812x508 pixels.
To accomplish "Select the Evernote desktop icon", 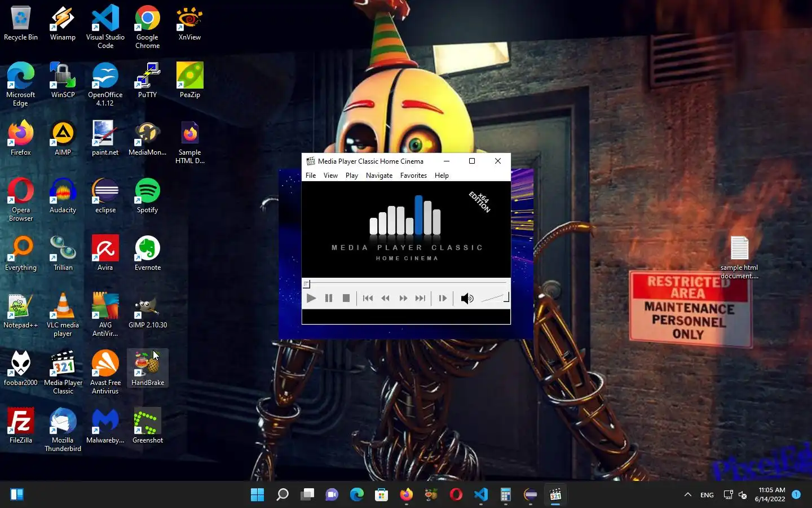I will (148, 253).
